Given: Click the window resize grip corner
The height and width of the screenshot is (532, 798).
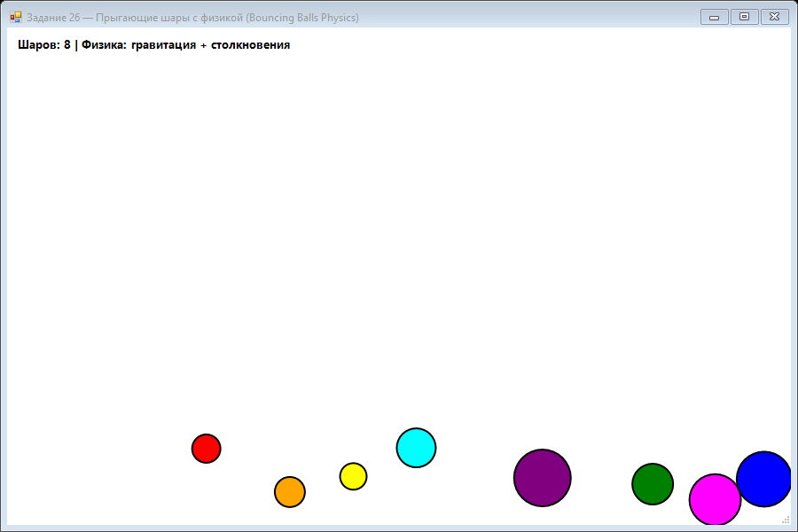Looking at the screenshot, I should pos(786,520).
